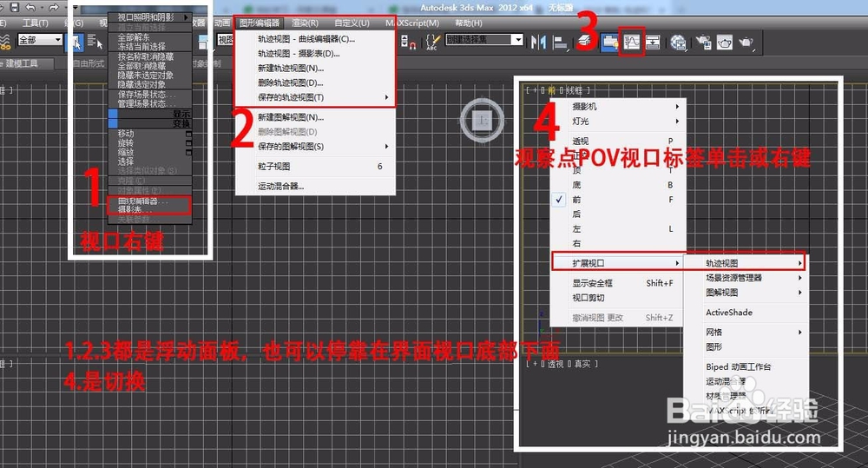Choose 删除轨迹视图(D)... menu item
The image size is (868, 468).
(315, 82)
